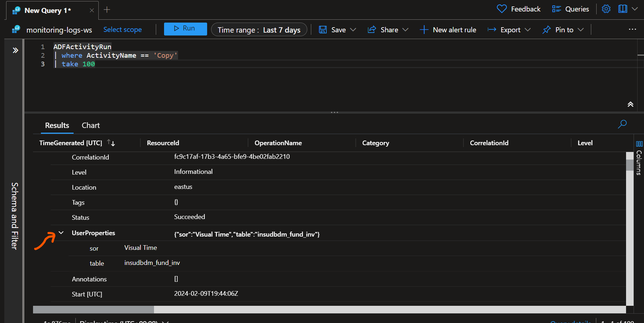
Task: Switch to the Chart tab
Action: tap(90, 125)
